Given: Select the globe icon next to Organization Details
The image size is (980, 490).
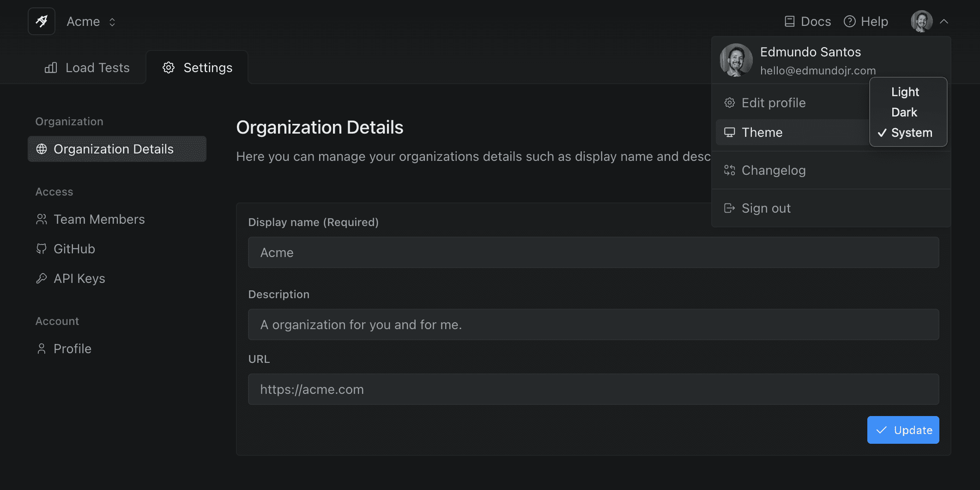Looking at the screenshot, I should [42, 149].
